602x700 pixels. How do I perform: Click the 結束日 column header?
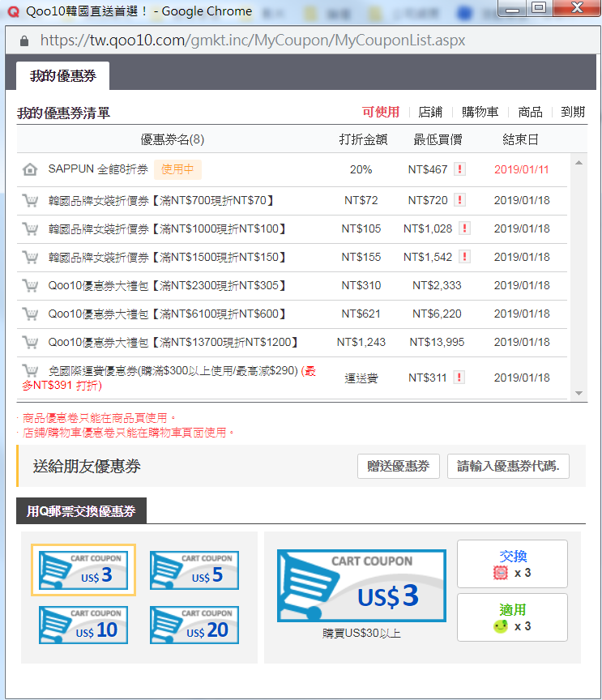pos(521,139)
